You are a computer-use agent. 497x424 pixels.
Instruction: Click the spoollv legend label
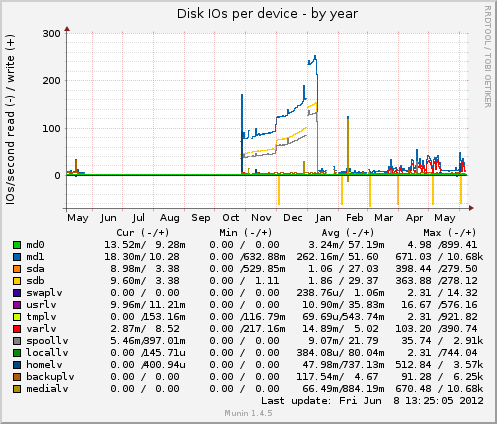click(47, 341)
